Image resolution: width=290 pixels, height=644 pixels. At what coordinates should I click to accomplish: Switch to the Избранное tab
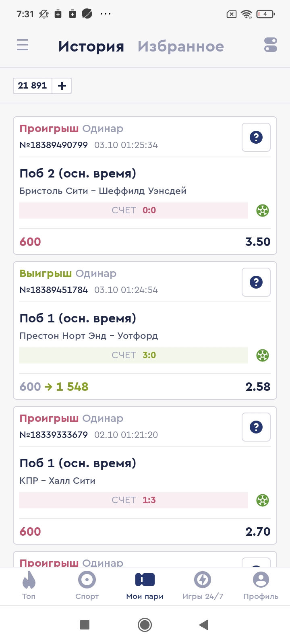(180, 47)
